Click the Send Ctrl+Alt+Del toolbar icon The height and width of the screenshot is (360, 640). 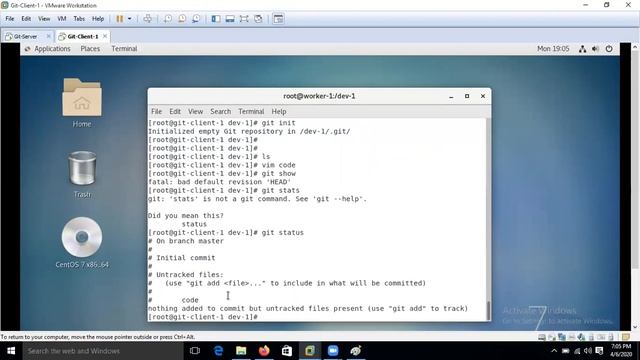148,19
